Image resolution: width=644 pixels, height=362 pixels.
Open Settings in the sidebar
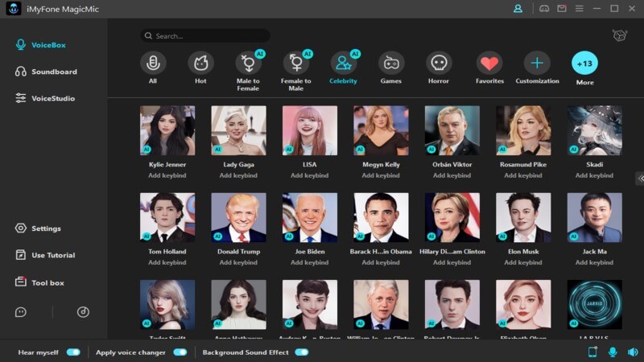click(x=38, y=228)
